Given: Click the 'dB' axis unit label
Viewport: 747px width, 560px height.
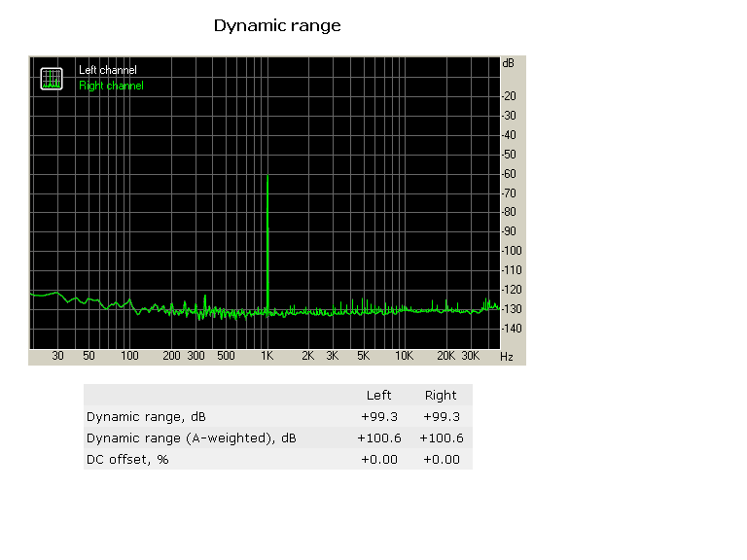Looking at the screenshot, I should point(509,63).
